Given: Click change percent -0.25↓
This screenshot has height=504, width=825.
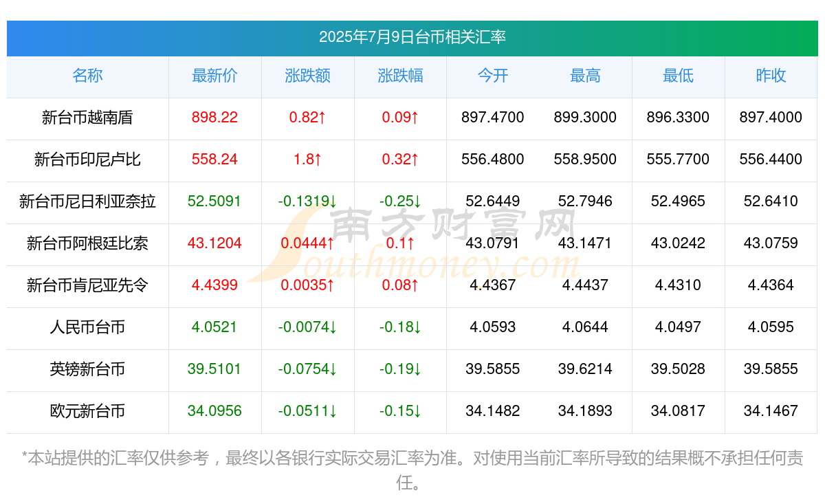Looking at the screenshot, I should [x=400, y=201].
